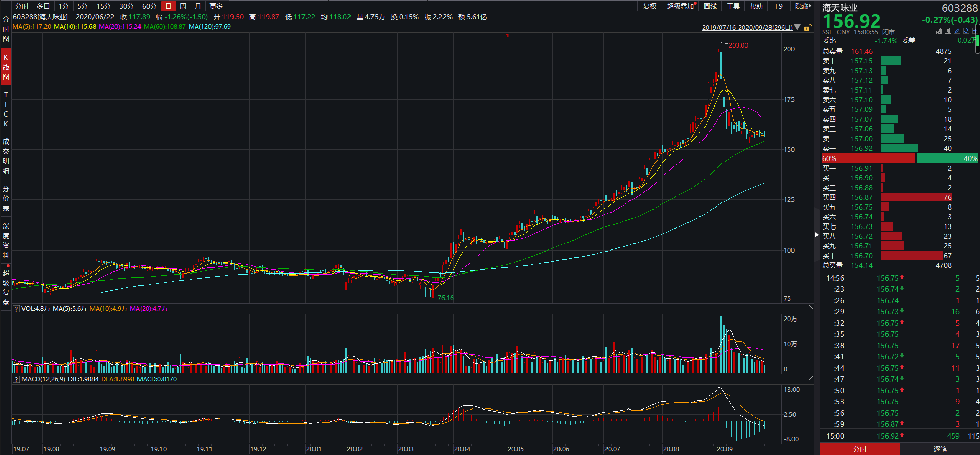Open 深度资料 deep data in sidebar

coord(6,240)
